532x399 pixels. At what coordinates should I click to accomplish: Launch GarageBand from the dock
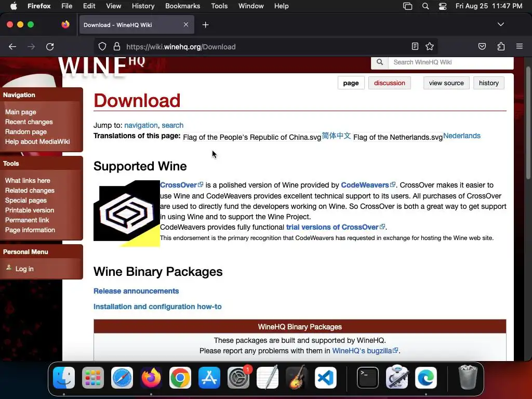coord(297,378)
